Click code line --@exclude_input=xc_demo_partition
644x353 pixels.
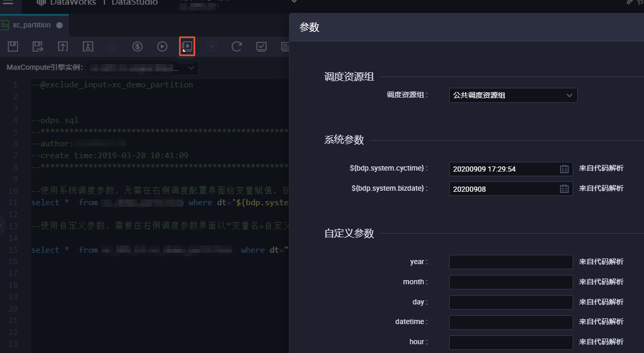click(112, 85)
